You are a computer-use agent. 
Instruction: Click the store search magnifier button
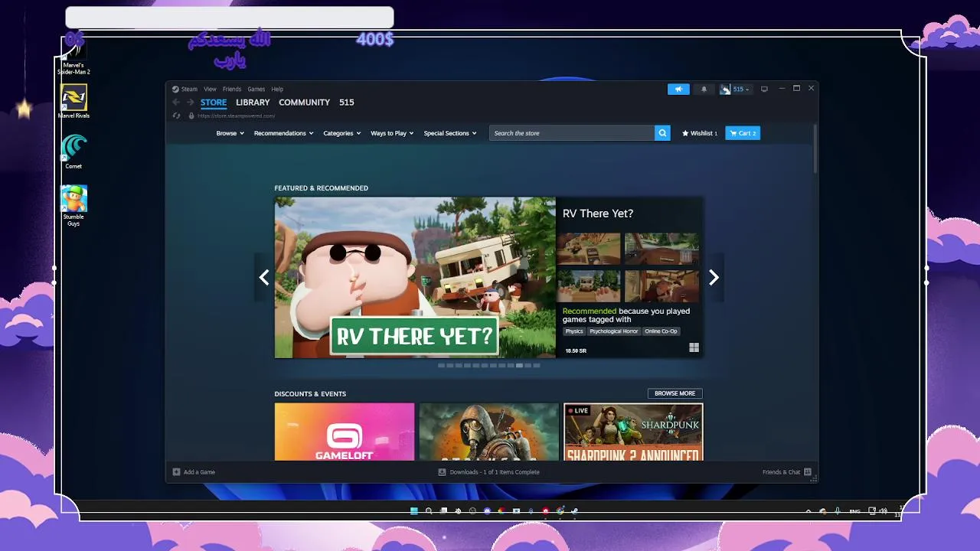pyautogui.click(x=662, y=133)
